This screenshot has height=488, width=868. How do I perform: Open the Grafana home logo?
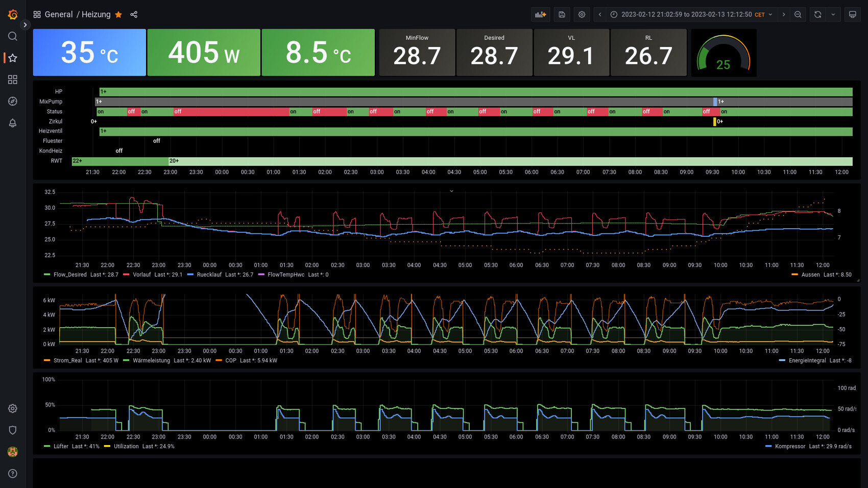13,15
